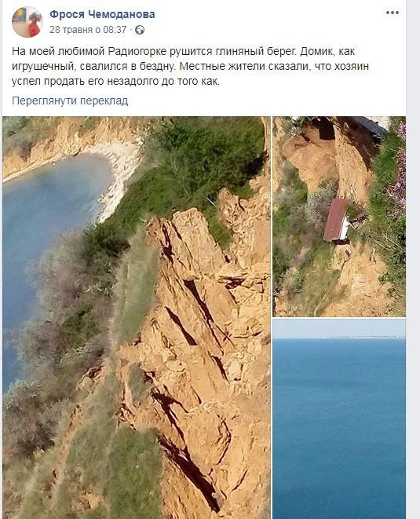Click the gray scrollbar strip on the right edge

click(x=414, y=259)
